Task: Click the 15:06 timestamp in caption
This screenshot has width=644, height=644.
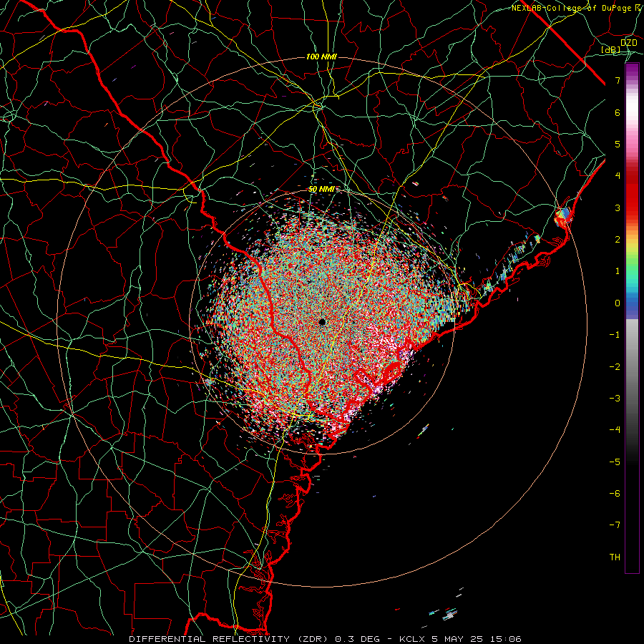Action: click(x=506, y=639)
